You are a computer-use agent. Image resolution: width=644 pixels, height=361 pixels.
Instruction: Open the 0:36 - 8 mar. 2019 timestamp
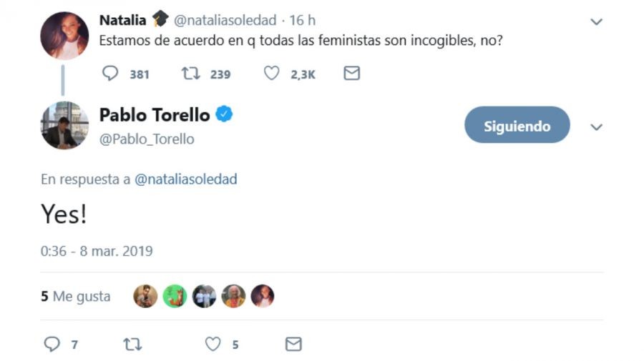point(97,251)
